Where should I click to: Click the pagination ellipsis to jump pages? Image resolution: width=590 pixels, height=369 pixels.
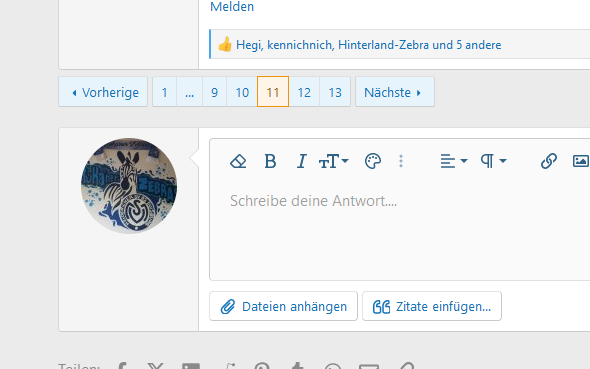pyautogui.click(x=190, y=92)
